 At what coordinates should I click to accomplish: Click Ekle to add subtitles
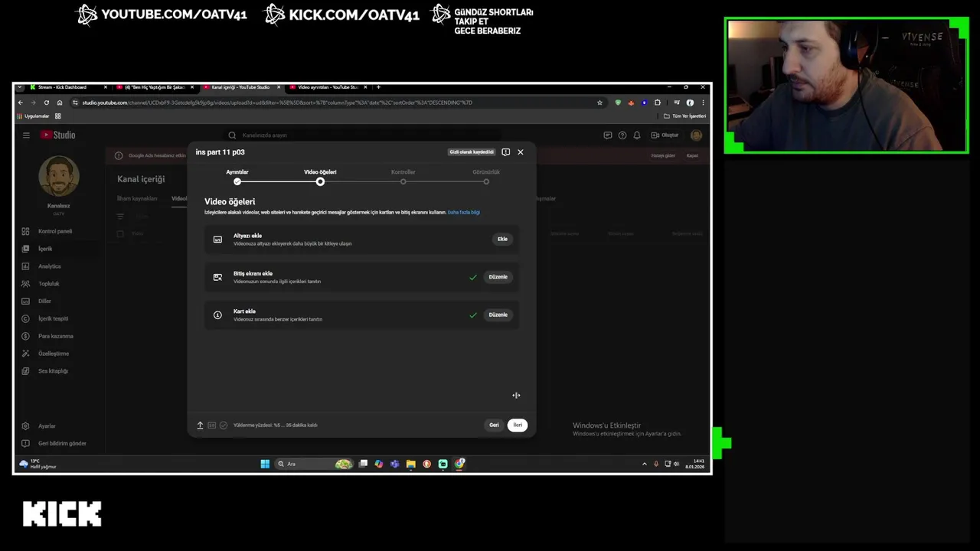click(502, 239)
